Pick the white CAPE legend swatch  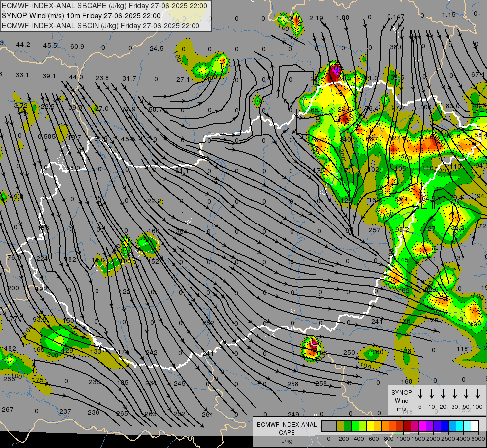tap(475, 426)
